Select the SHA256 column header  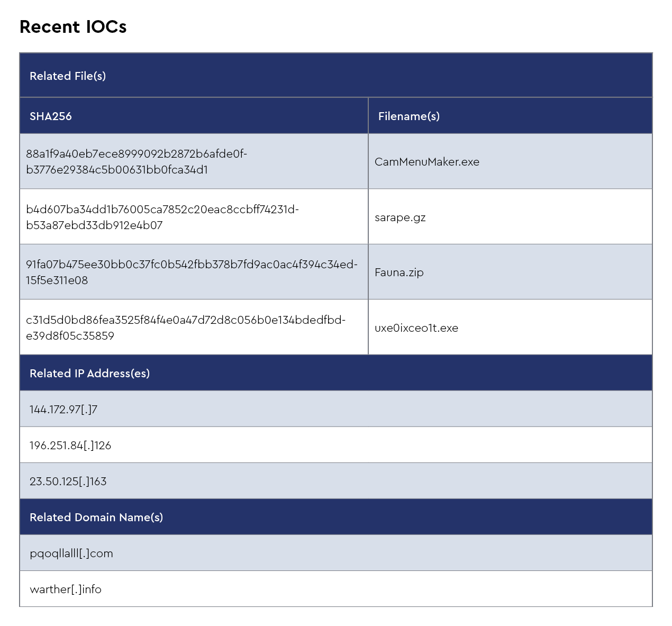(x=51, y=116)
